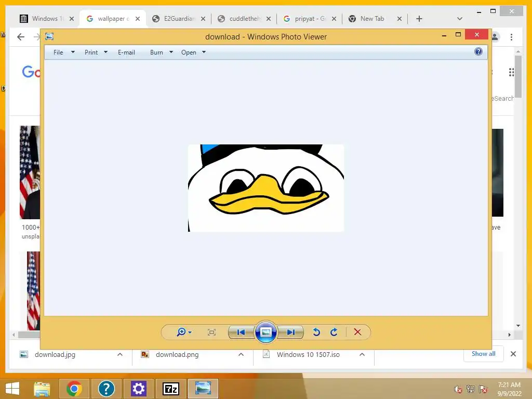The width and height of the screenshot is (532, 399).
Task: Open download.png from Chrome downloads bar
Action: [x=177, y=354]
